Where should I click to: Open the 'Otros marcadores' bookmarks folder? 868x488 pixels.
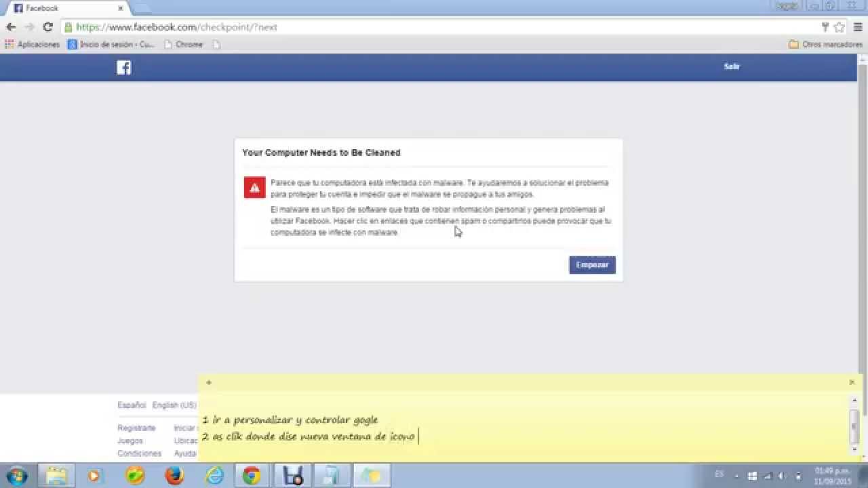coord(826,44)
